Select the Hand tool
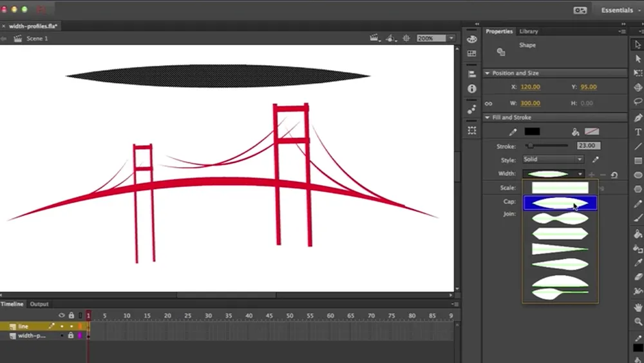The image size is (644, 363). (x=638, y=307)
